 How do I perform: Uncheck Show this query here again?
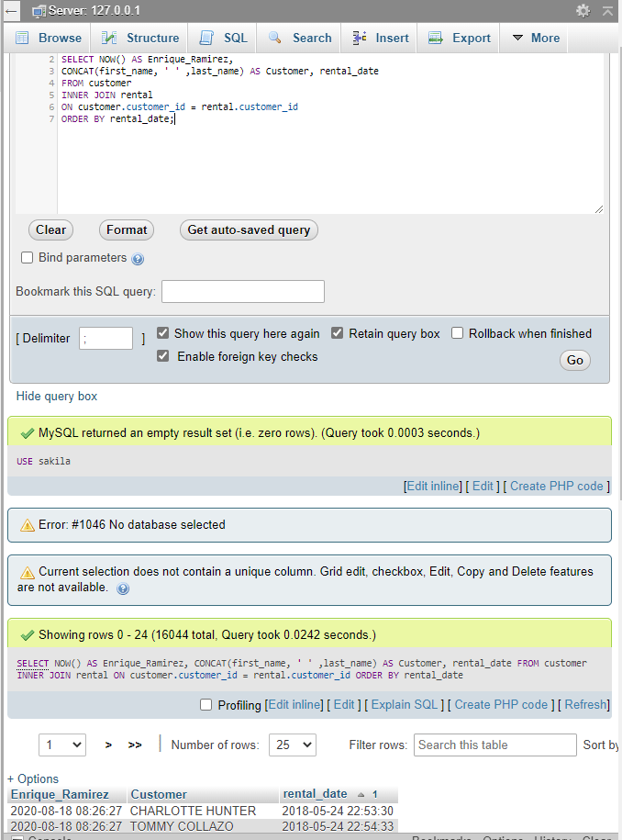162,333
